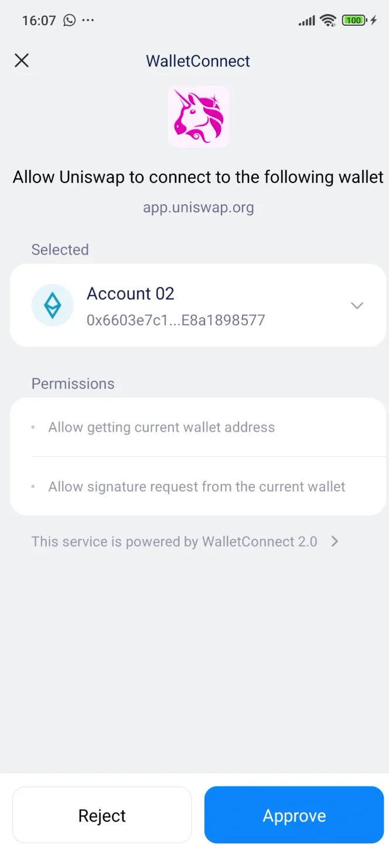Click the truncated wallet address under Account 02
The width and height of the screenshot is (389, 868).
point(177,320)
